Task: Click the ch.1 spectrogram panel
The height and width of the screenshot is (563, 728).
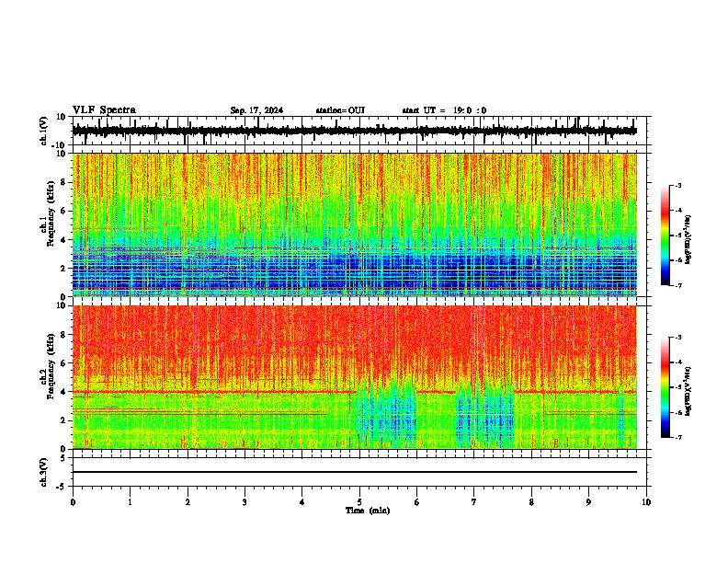Action: tap(354, 224)
